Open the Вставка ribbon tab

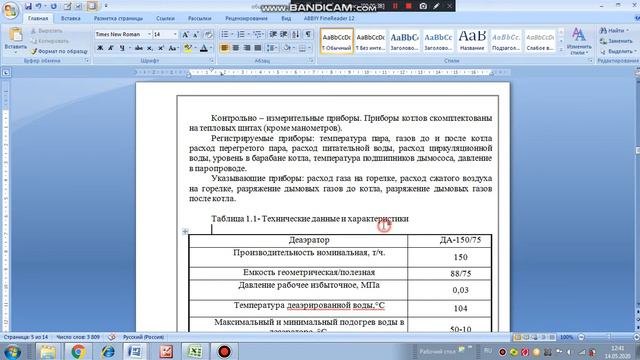click(71, 18)
